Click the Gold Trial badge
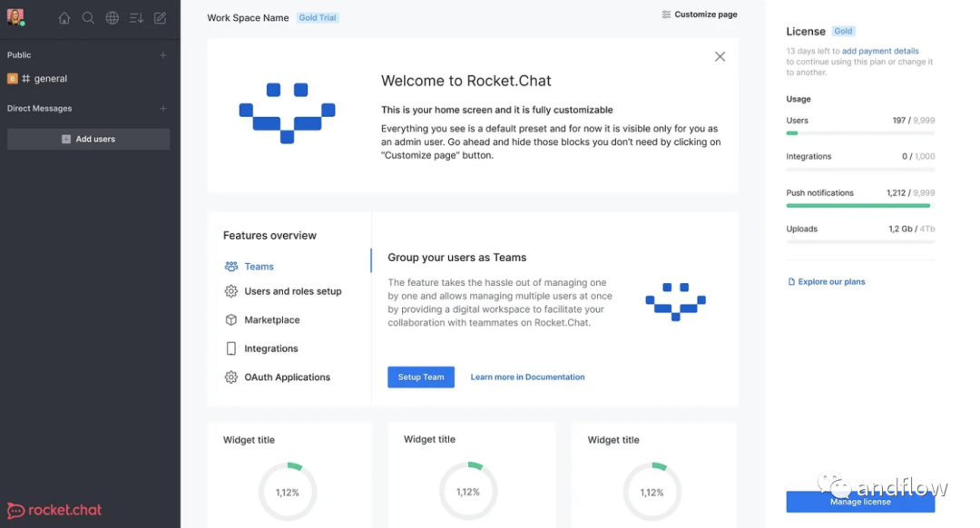 318,17
